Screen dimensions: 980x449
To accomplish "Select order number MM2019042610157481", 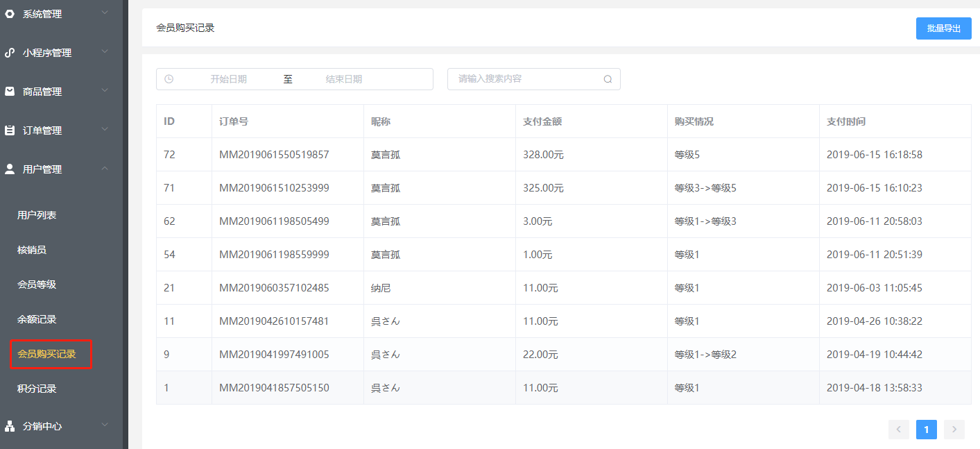I will (x=274, y=321).
